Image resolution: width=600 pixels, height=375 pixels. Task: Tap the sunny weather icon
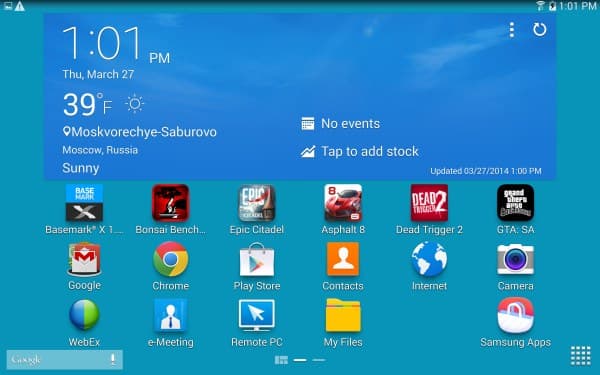click(134, 104)
